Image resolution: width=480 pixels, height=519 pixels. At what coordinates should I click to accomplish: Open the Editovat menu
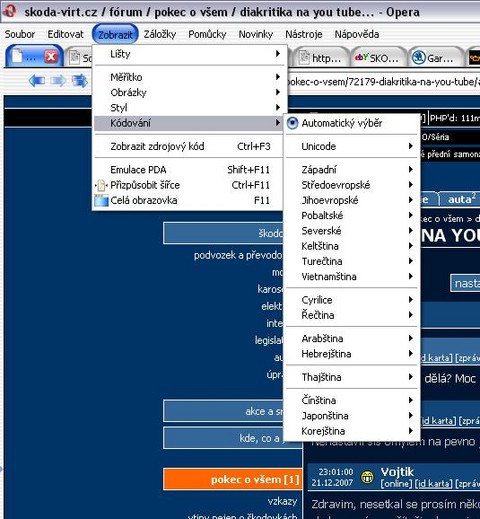coord(65,34)
